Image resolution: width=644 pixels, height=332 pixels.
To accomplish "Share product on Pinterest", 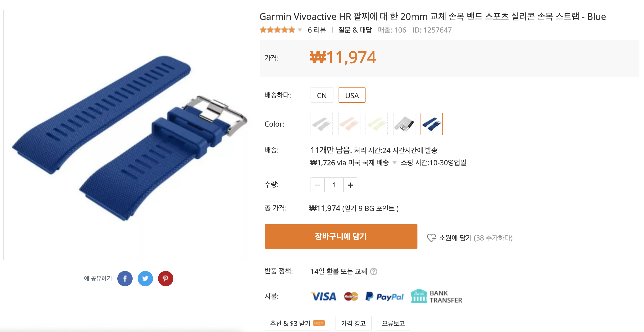I will point(165,279).
